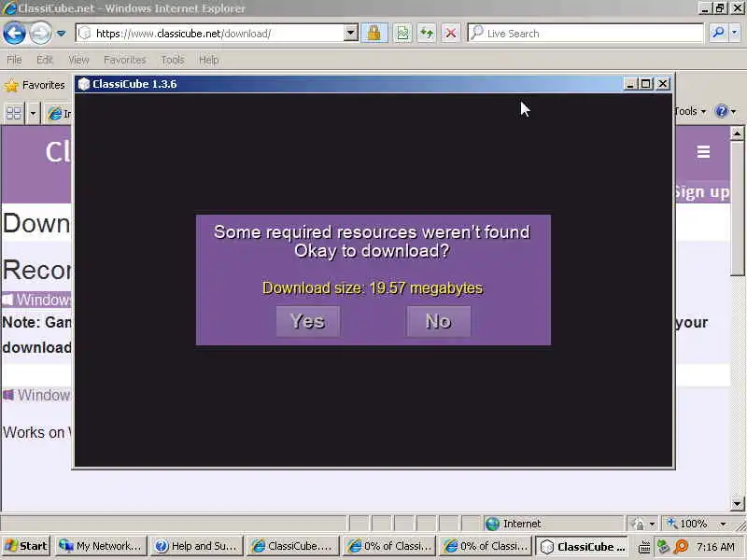747x560 pixels.
Task: Confirm the resource download with Yes
Action: pyautogui.click(x=308, y=321)
